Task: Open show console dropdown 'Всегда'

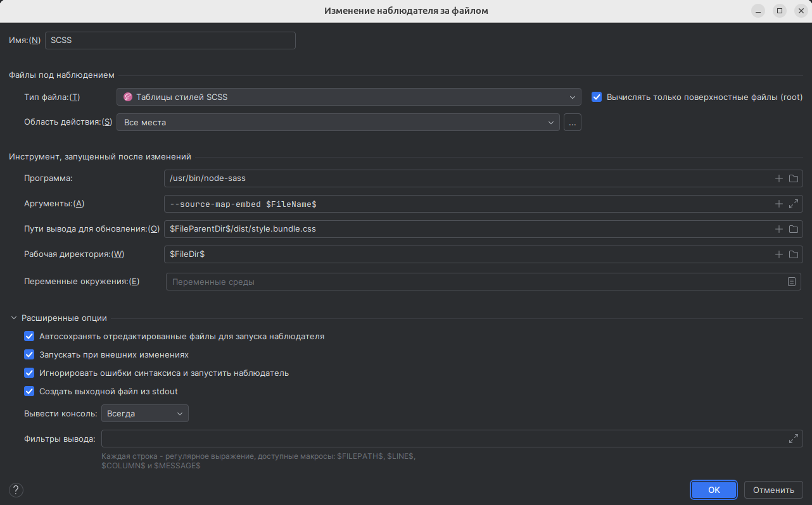Action: [144, 414]
